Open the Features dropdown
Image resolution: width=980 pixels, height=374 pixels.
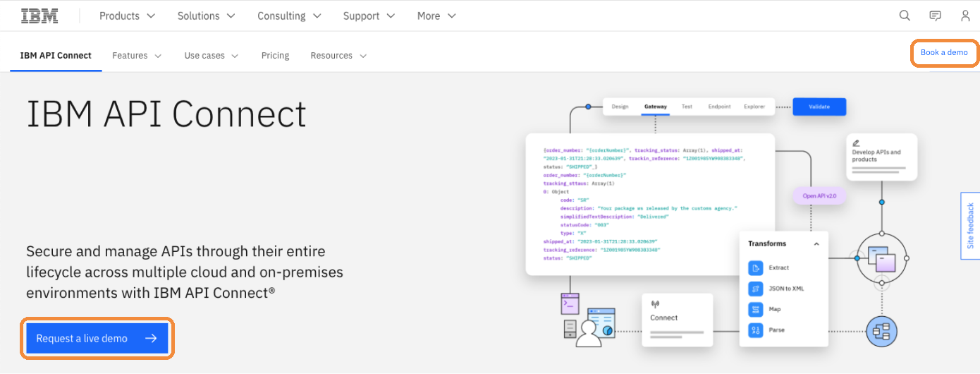pyautogui.click(x=137, y=56)
